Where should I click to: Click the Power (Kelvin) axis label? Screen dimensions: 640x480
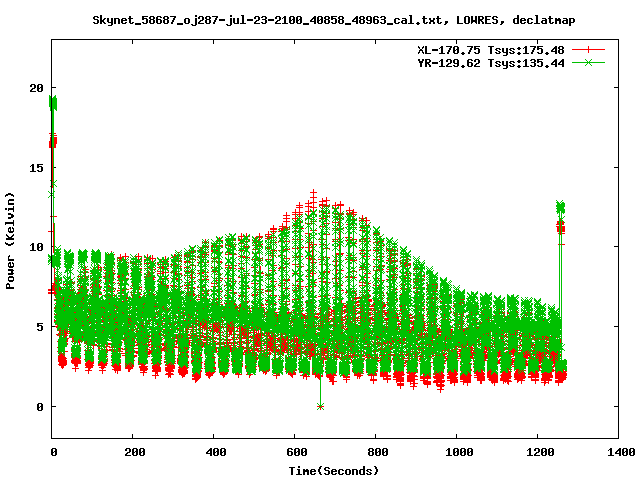click(x=10, y=241)
